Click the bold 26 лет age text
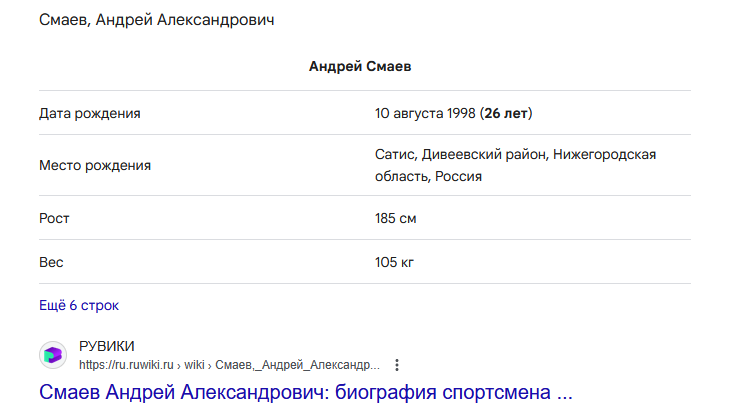Viewport: 734px width, 420px height. [x=506, y=113]
